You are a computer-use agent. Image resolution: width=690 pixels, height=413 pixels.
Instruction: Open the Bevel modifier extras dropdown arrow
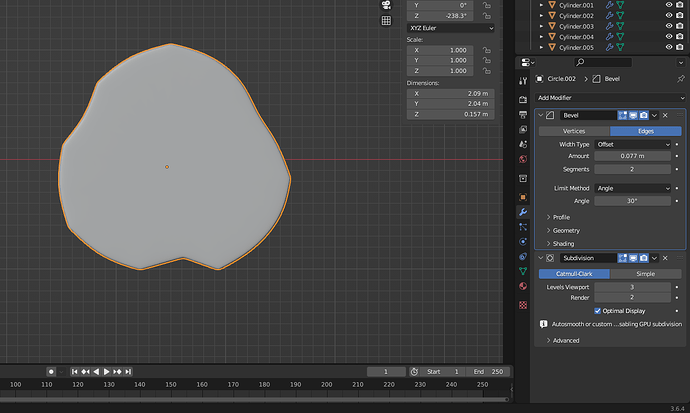point(654,115)
